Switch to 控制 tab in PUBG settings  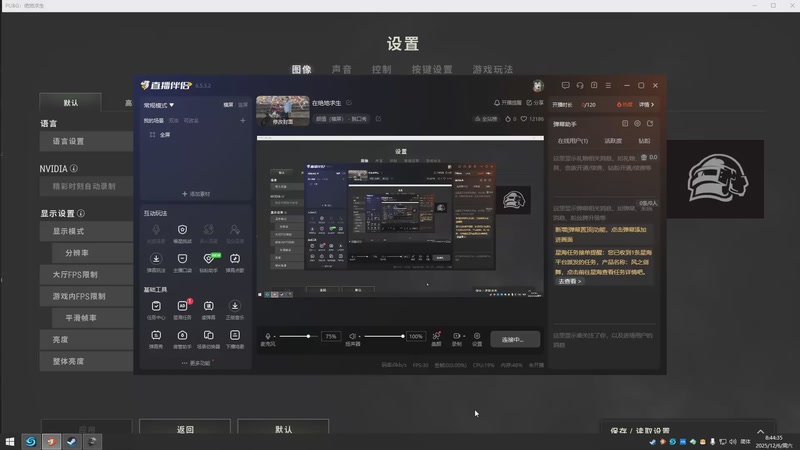382,69
